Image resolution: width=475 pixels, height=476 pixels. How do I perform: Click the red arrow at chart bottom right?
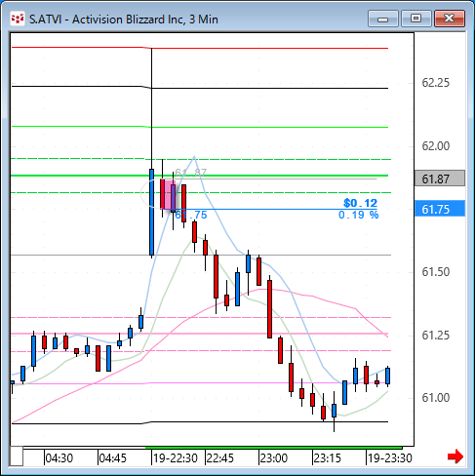pyautogui.click(x=455, y=456)
